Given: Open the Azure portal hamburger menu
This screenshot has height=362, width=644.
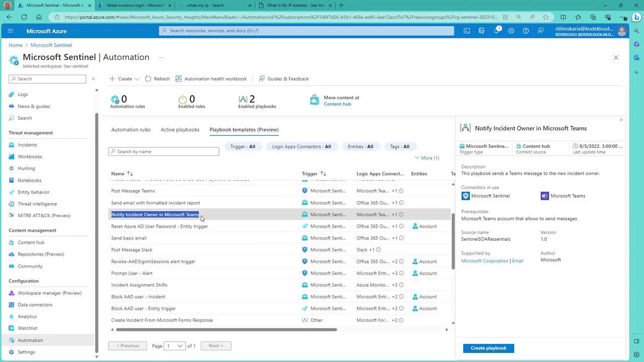Looking at the screenshot, I should click(x=10, y=31).
